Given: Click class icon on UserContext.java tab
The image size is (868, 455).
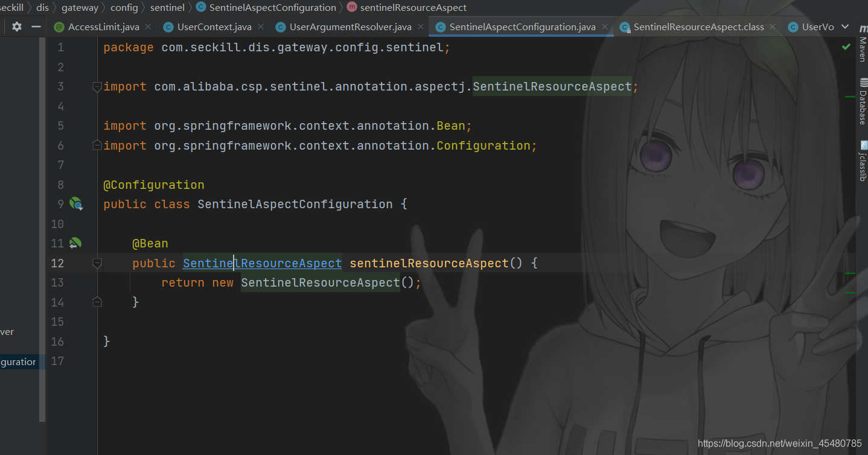Looking at the screenshot, I should pyautogui.click(x=168, y=27).
